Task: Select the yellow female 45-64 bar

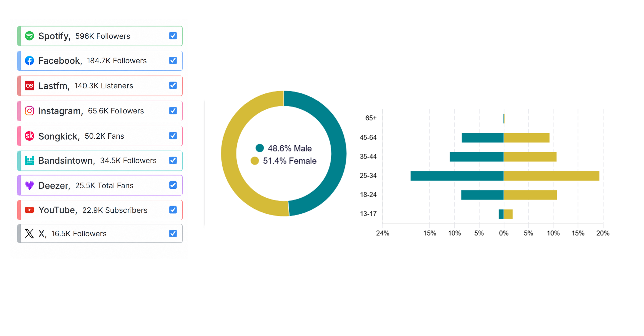Action: click(x=527, y=138)
